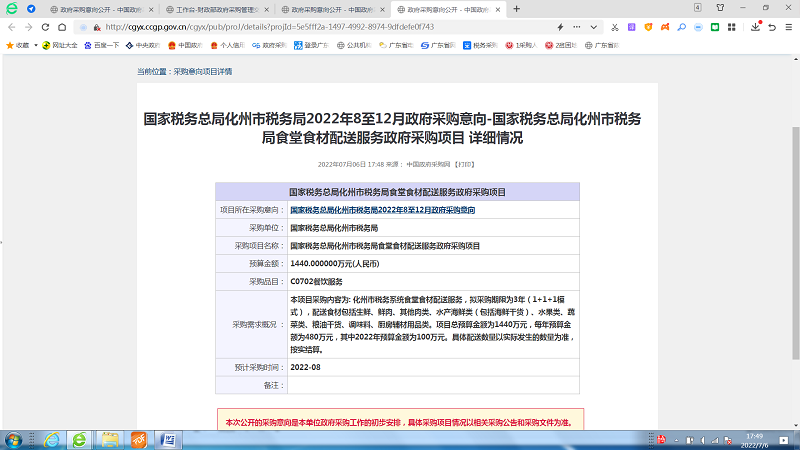Expand the 收藏 favorites dropdown arrow
The image size is (800, 450).
pos(34,45)
